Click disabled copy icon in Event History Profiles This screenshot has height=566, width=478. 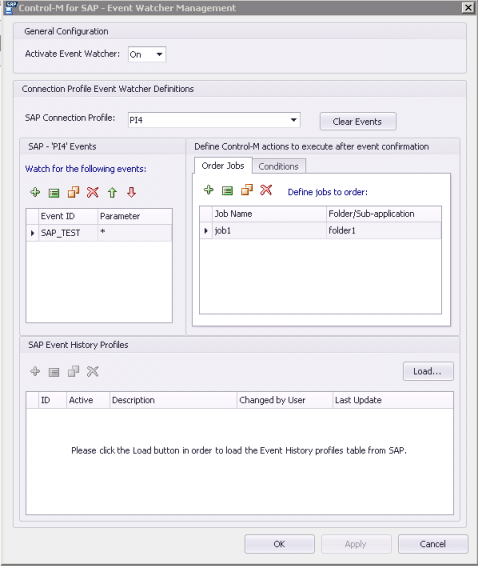click(x=73, y=371)
